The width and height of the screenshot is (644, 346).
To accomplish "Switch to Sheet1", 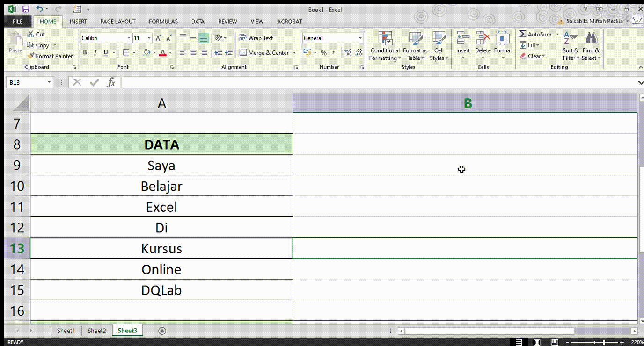I will click(x=66, y=331).
